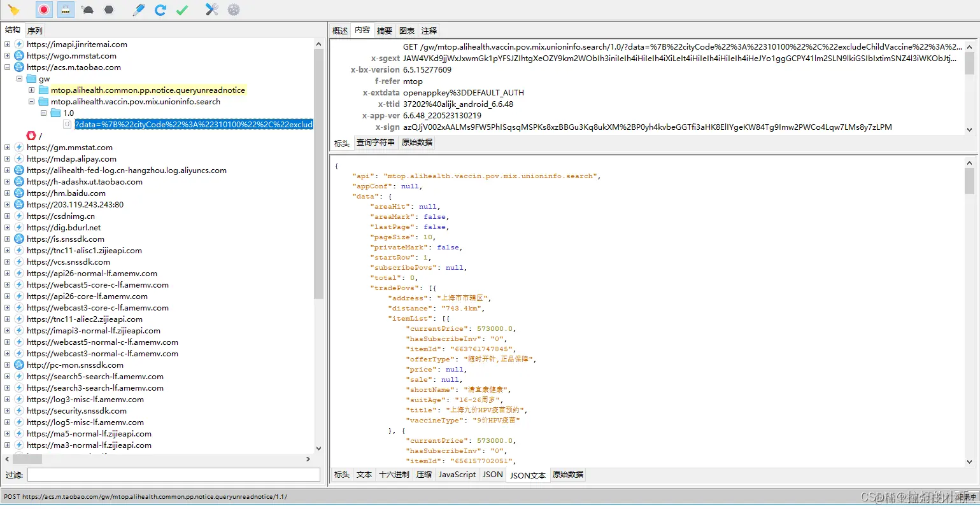Select https://tnc11-alisc1.zijieapi.com row
980x509 pixels.
(84, 251)
